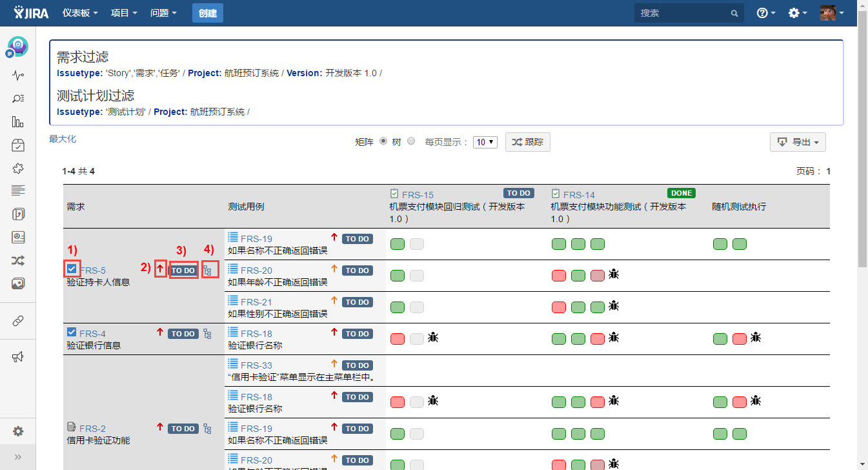Open the top-right gear administration dropdown

[798, 13]
